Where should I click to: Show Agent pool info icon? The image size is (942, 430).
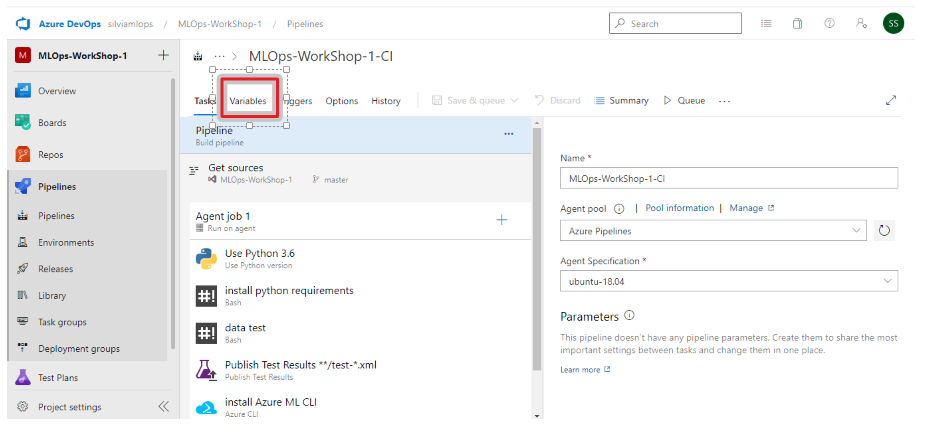point(619,208)
